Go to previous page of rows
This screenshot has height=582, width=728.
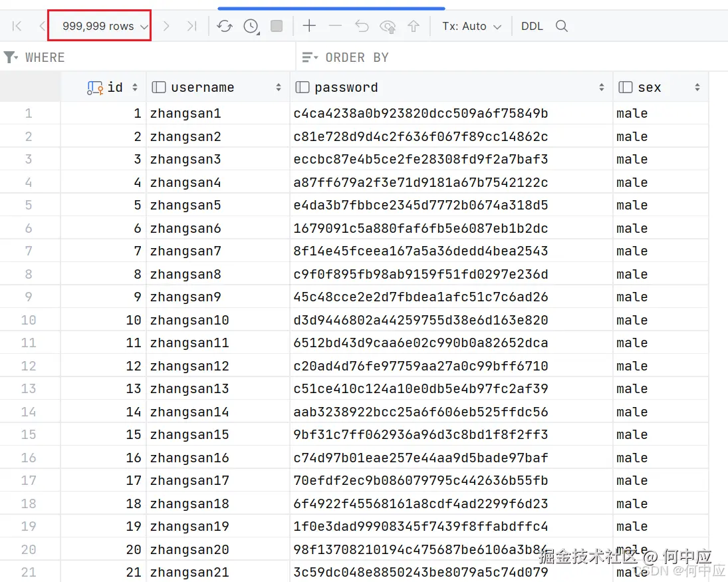point(42,26)
